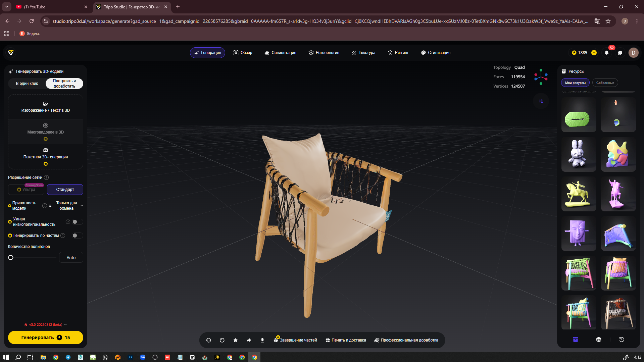644x362 pixels.
Task: Select Стандарт mesh resolution
Action: click(x=65, y=190)
